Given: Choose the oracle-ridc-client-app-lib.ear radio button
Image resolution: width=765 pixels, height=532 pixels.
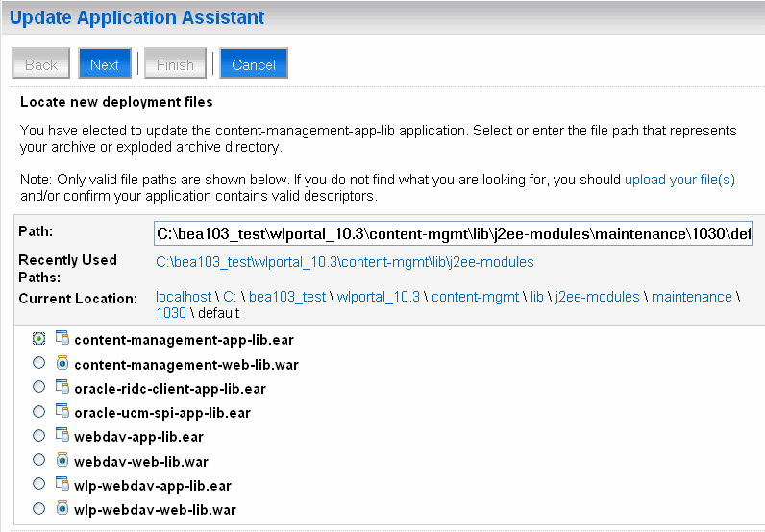Looking at the screenshot, I should (x=38, y=387).
